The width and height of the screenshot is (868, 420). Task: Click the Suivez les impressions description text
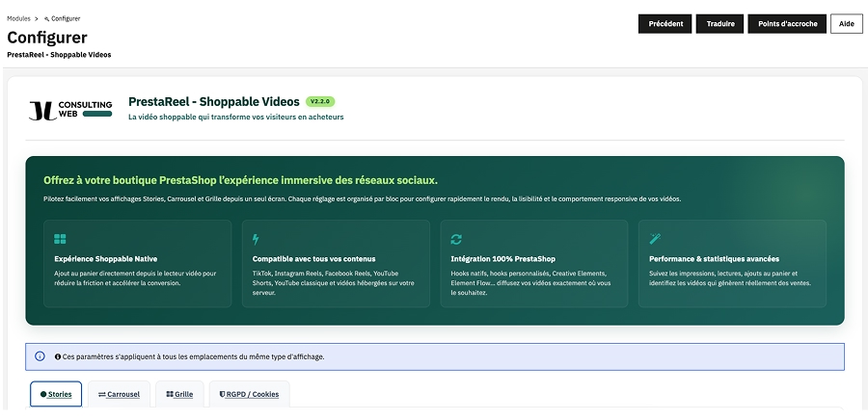pyautogui.click(x=730, y=278)
